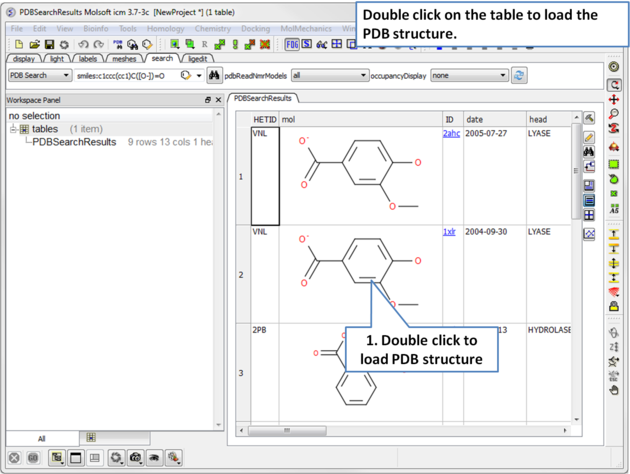Click the plot chart icon beside table
The image size is (630, 474).
pos(589,234)
